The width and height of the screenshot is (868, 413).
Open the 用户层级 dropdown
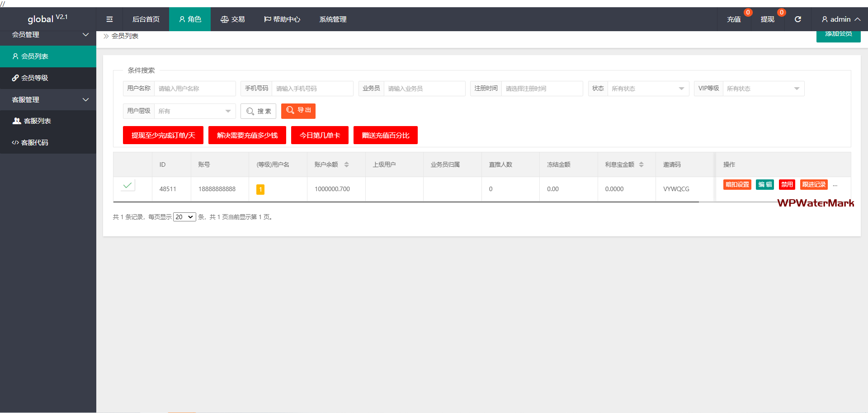coord(194,111)
